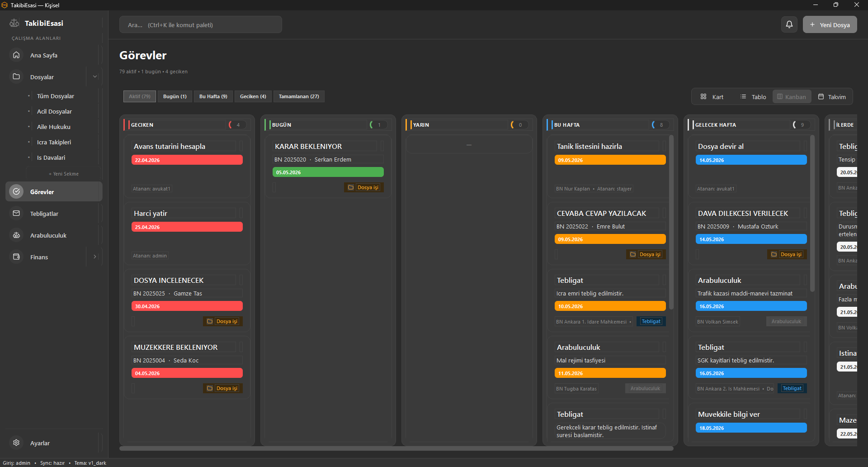Screen dimensions: 868x467
Task: Click the Arabuluculuk tag on Trafik kazasi card
Action: coord(786,321)
